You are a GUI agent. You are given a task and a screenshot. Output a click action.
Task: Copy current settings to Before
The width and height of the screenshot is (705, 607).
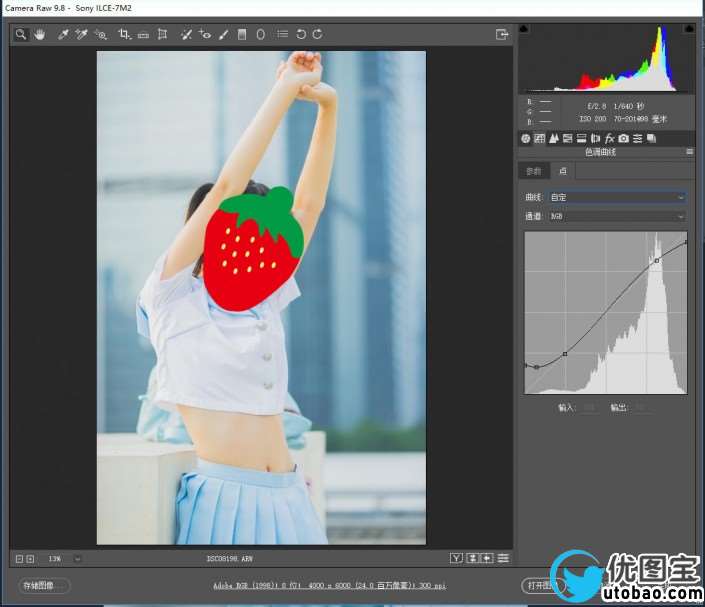tap(487, 558)
